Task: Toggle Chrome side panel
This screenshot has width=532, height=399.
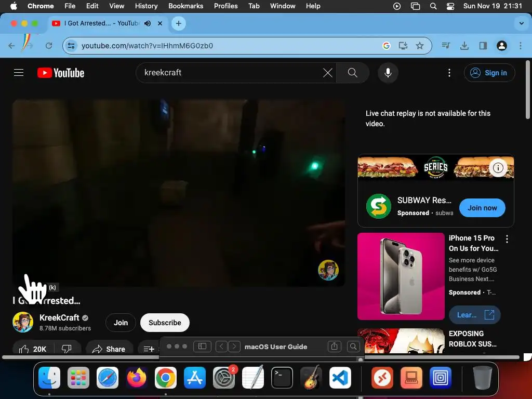Action: pos(483,46)
